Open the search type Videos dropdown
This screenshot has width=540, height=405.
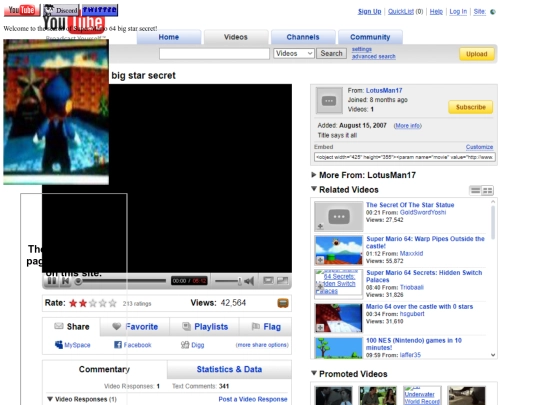[294, 53]
